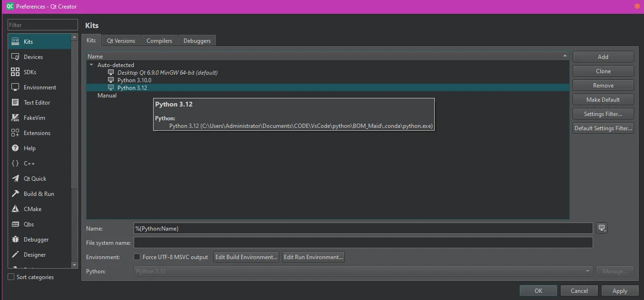The image size is (644, 300).
Task: Toggle Sort categories checkbox
Action: pyautogui.click(x=11, y=277)
